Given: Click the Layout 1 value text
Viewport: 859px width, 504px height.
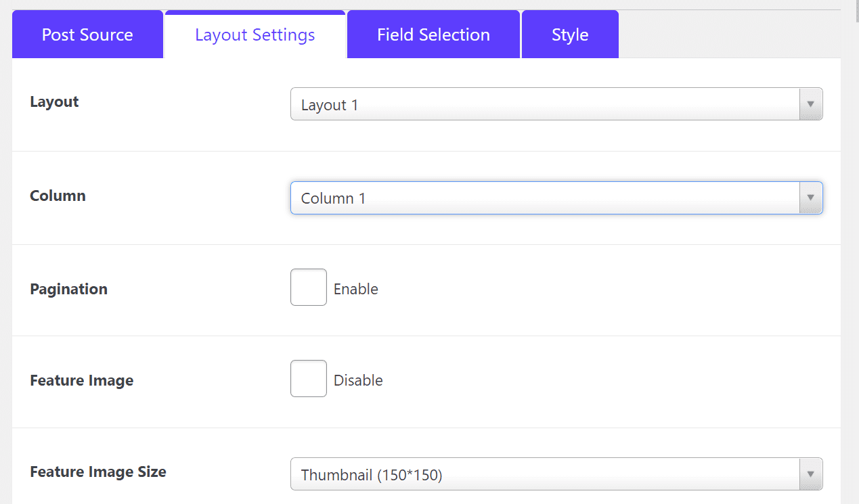Looking at the screenshot, I should pos(330,105).
